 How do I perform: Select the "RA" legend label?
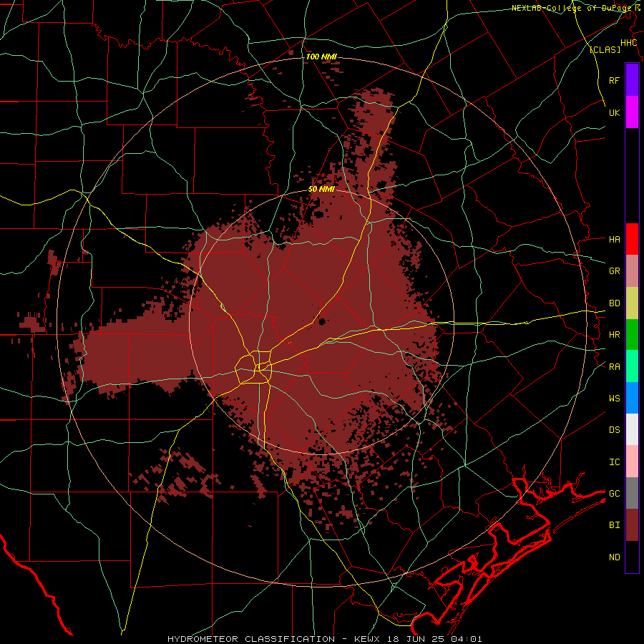(614, 367)
